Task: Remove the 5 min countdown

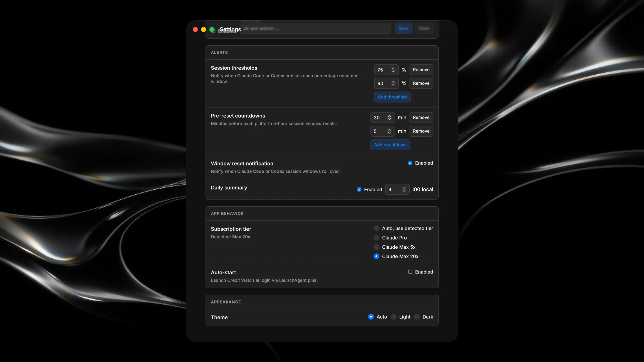Action: coord(421,131)
